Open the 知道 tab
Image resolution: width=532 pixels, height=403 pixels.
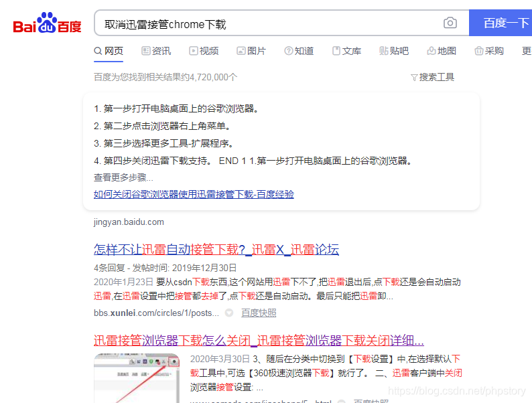click(299, 51)
